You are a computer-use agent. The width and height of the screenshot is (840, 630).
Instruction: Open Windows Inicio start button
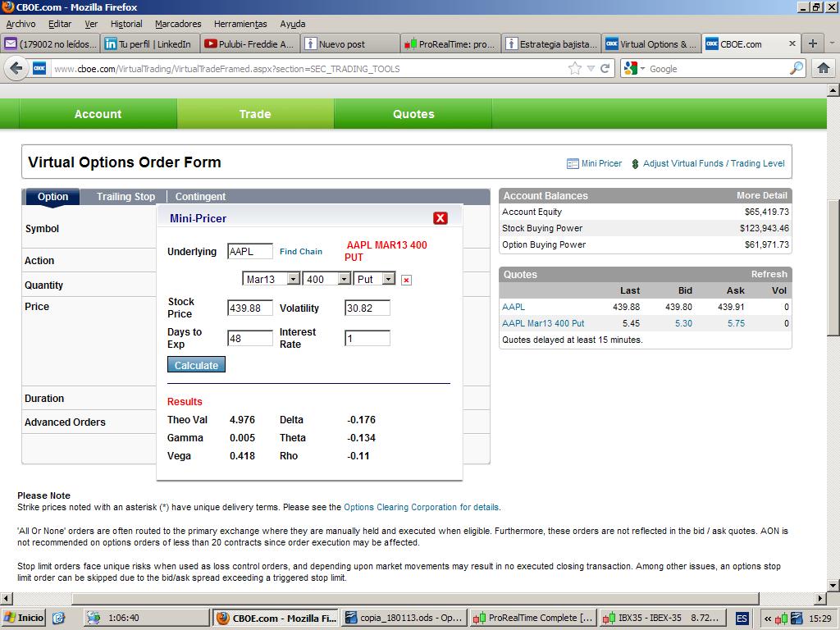pyautogui.click(x=24, y=618)
